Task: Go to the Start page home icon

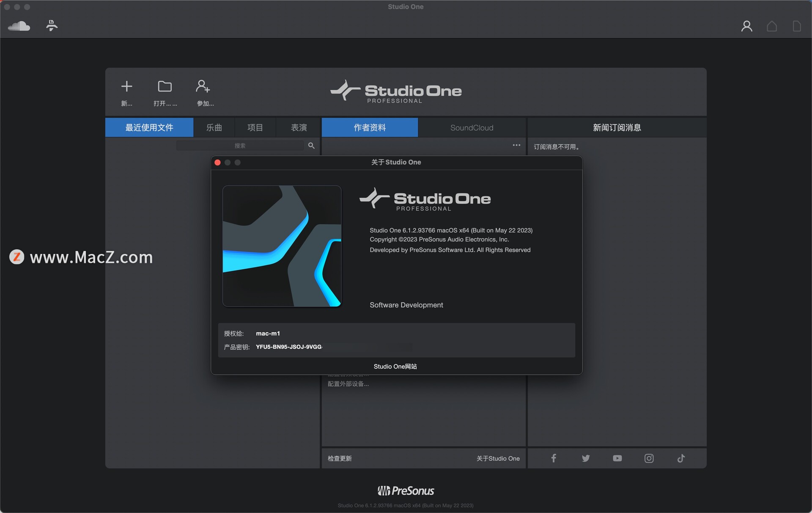Action: (771, 26)
